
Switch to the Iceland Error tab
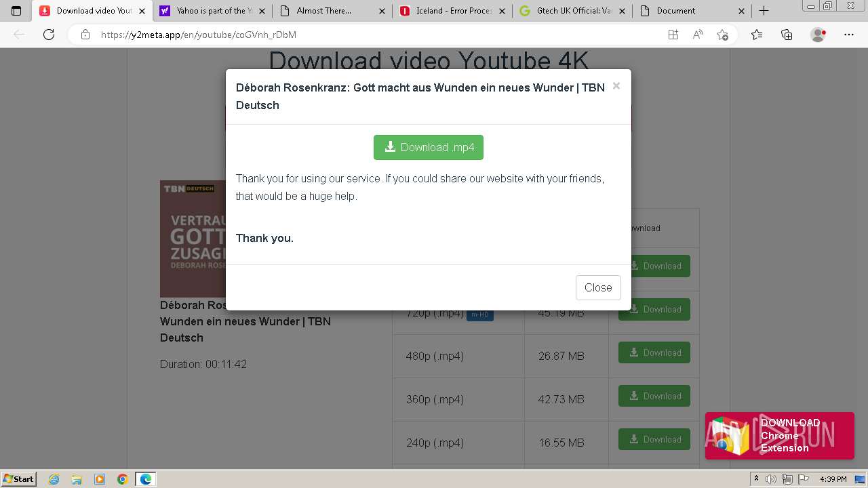pos(454,11)
